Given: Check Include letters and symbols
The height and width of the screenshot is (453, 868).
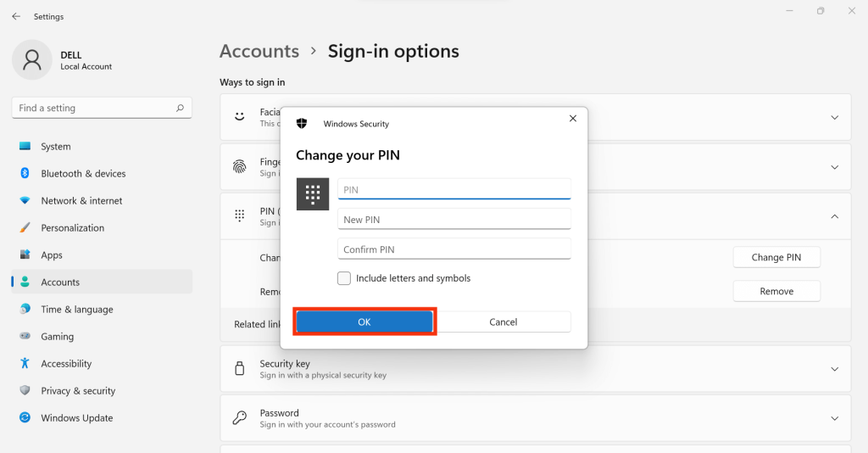Looking at the screenshot, I should (x=344, y=278).
